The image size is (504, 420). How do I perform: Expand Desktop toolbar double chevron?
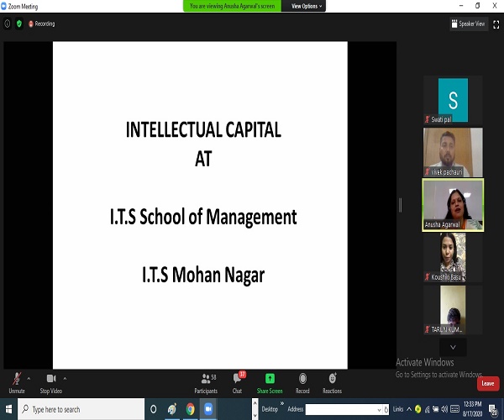point(282,403)
